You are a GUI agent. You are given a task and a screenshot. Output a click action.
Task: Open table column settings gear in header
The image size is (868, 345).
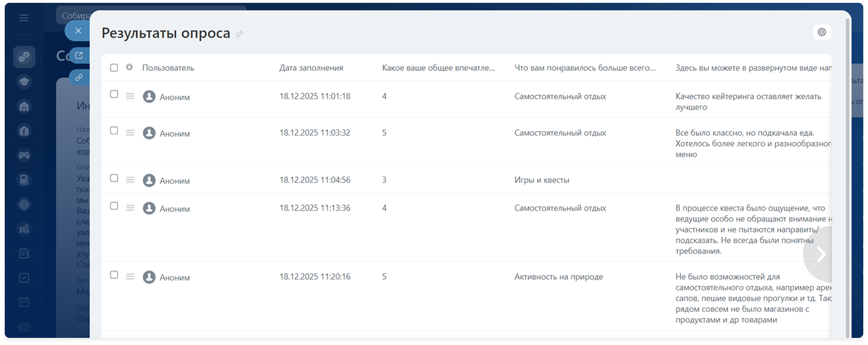129,67
